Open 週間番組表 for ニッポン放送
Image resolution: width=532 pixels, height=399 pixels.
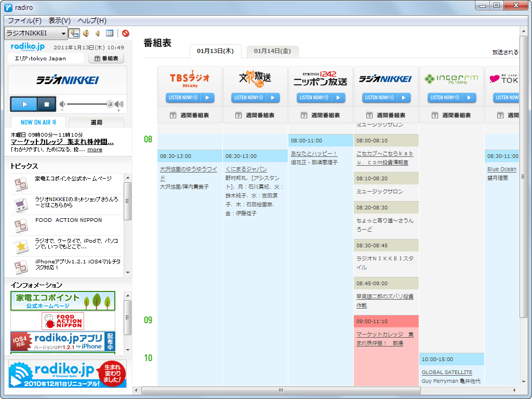pos(321,115)
